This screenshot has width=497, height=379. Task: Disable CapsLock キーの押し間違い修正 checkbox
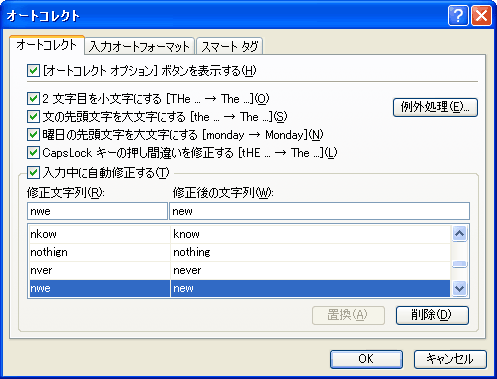tap(33, 153)
